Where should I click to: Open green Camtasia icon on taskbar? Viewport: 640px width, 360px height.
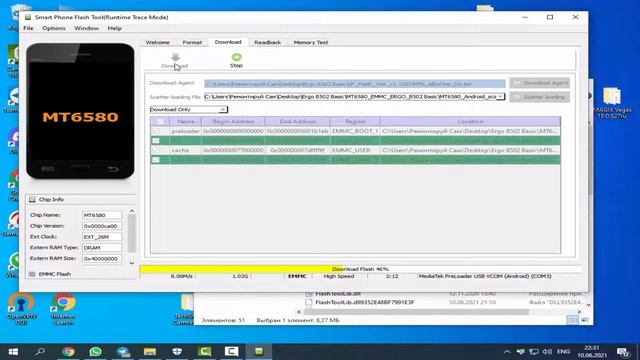(x=204, y=351)
